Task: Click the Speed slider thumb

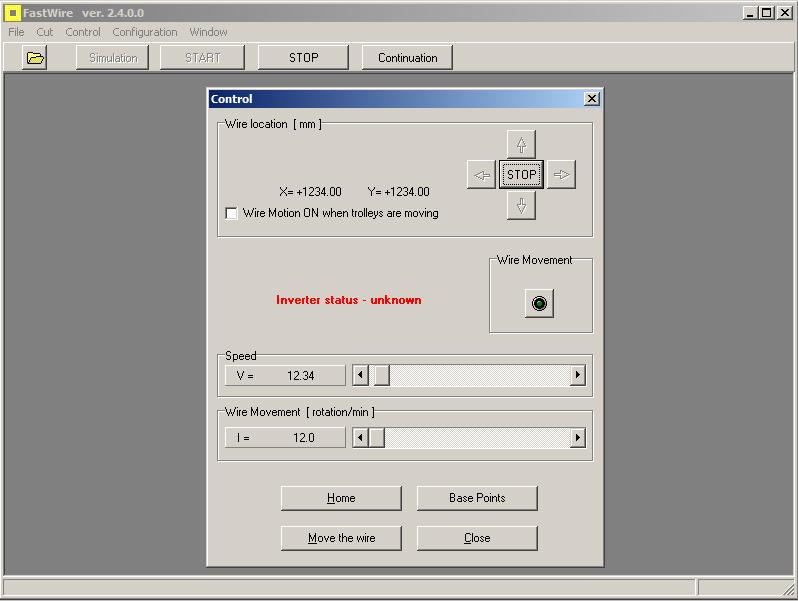Action: point(381,375)
